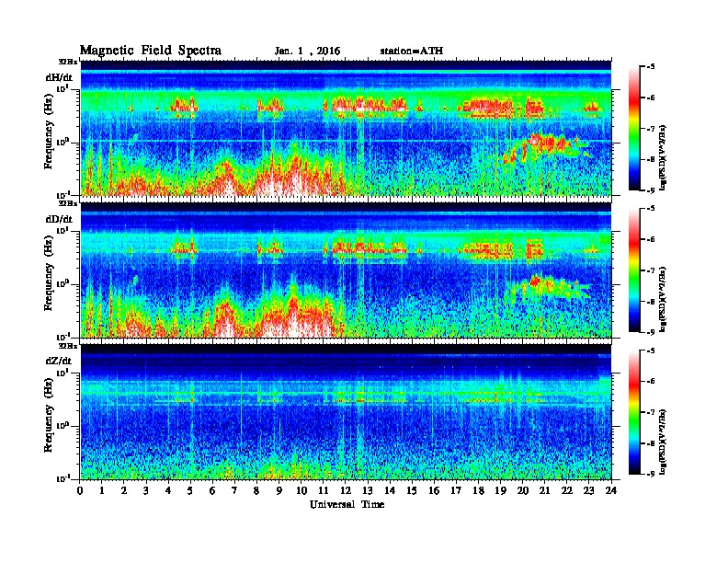Click the -5 value on dZ/dt color scale

(x=652, y=350)
